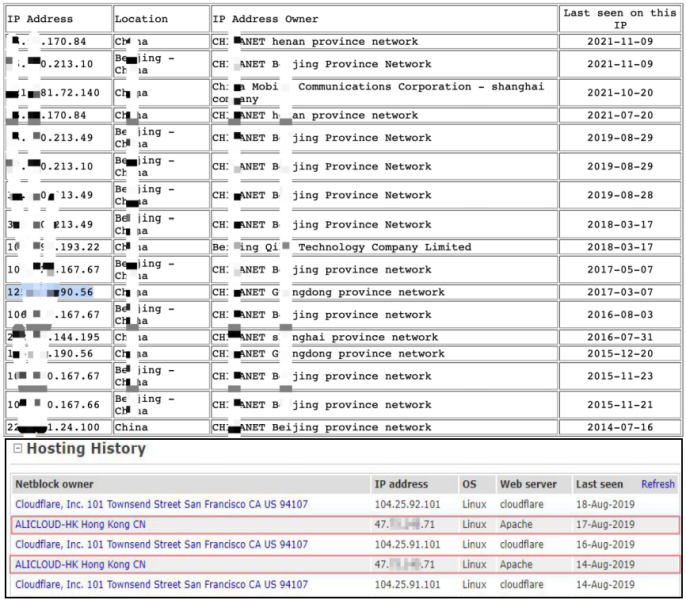This screenshot has height=600, width=686.
Task: Click 'cloudflare' web server in the 16-Aug-2019 row
Action: pos(522,544)
